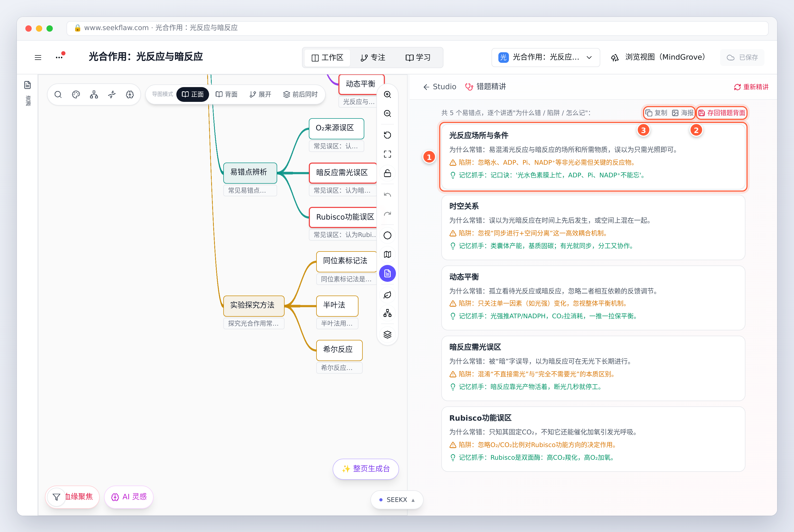Switch to the 工作区 tab

click(x=327, y=58)
